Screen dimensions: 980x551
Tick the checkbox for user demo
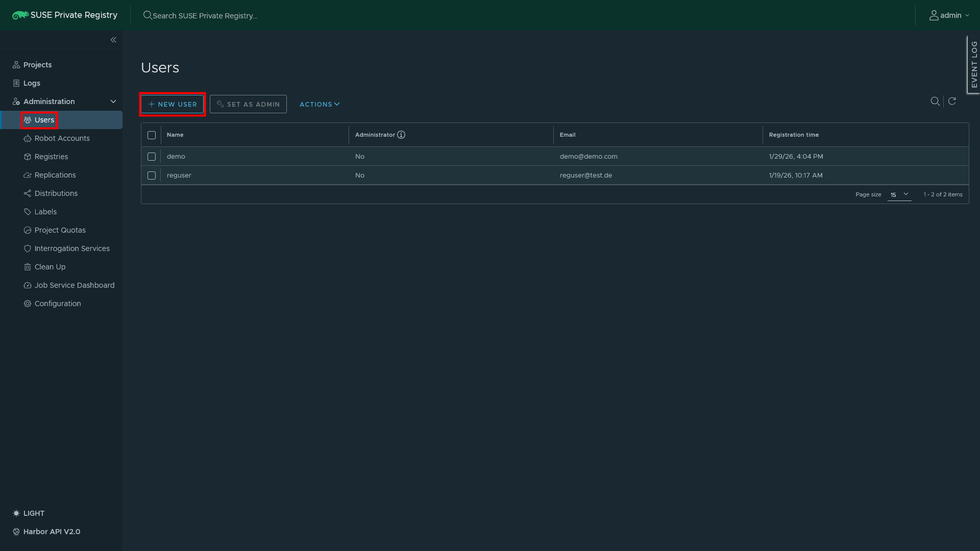[x=152, y=157]
